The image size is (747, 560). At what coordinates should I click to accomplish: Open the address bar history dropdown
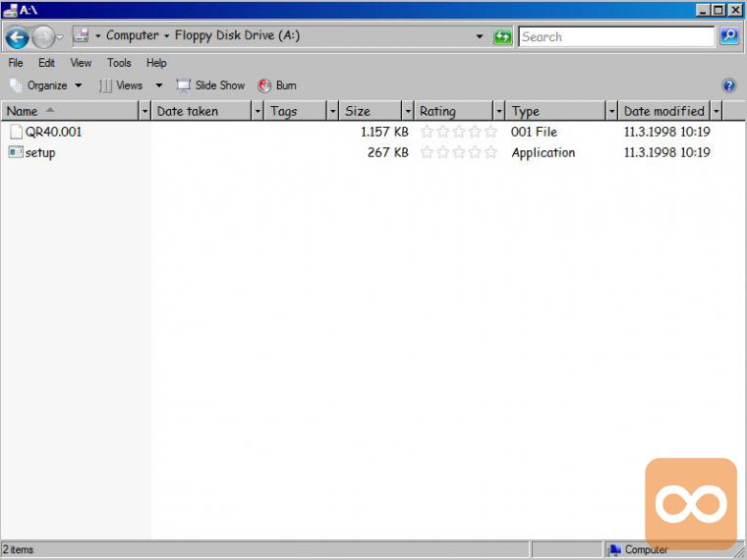[x=480, y=36]
